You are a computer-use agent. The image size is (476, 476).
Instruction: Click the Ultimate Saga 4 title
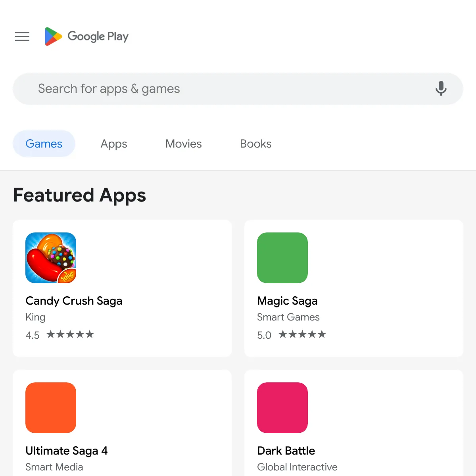click(67, 451)
